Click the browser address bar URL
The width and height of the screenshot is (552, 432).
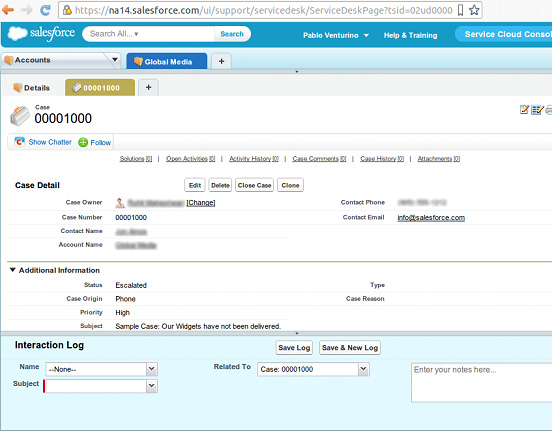tap(264, 10)
